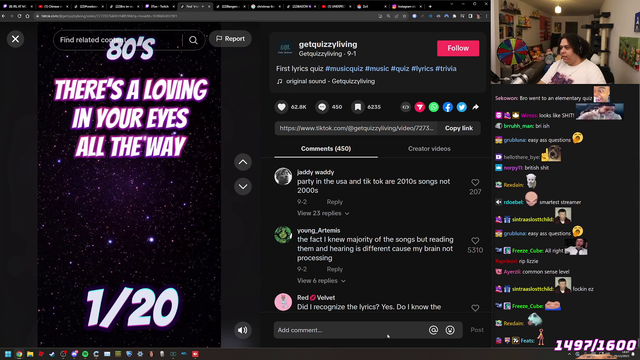Switch to the first Twitch browser tab
640x360 pixels.
click(x=17, y=7)
